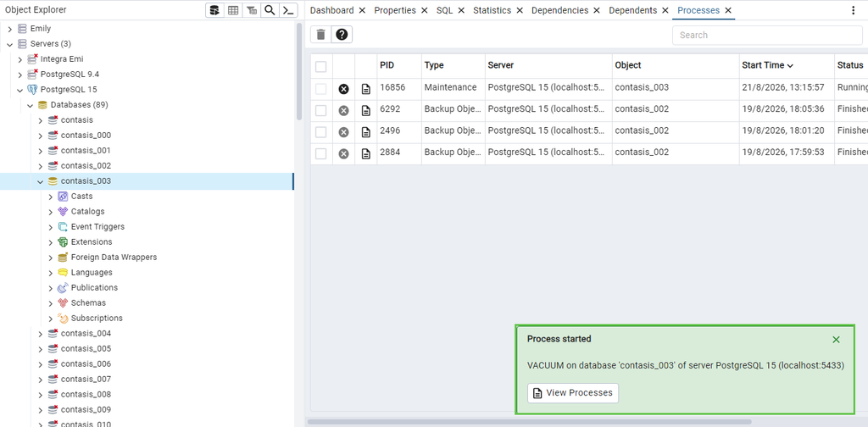
Task: Switch to the Dependents tab
Action: [x=632, y=10]
